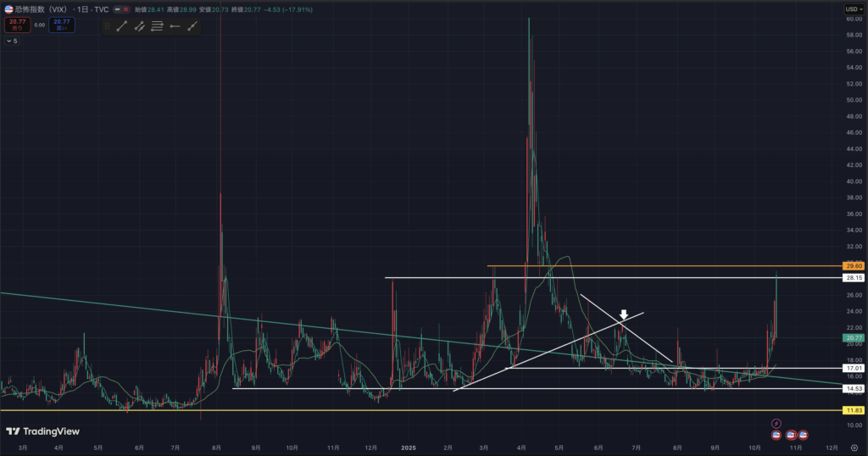Pick the horizontal ray tool in the floating toolbar

[x=175, y=26]
